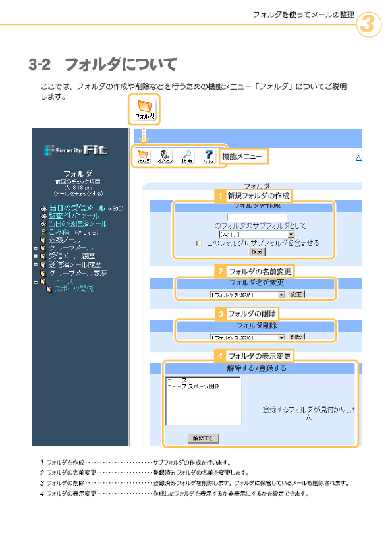
Task: Click the folder icon beside 受信メール履歴
Action: [x=43, y=256]
